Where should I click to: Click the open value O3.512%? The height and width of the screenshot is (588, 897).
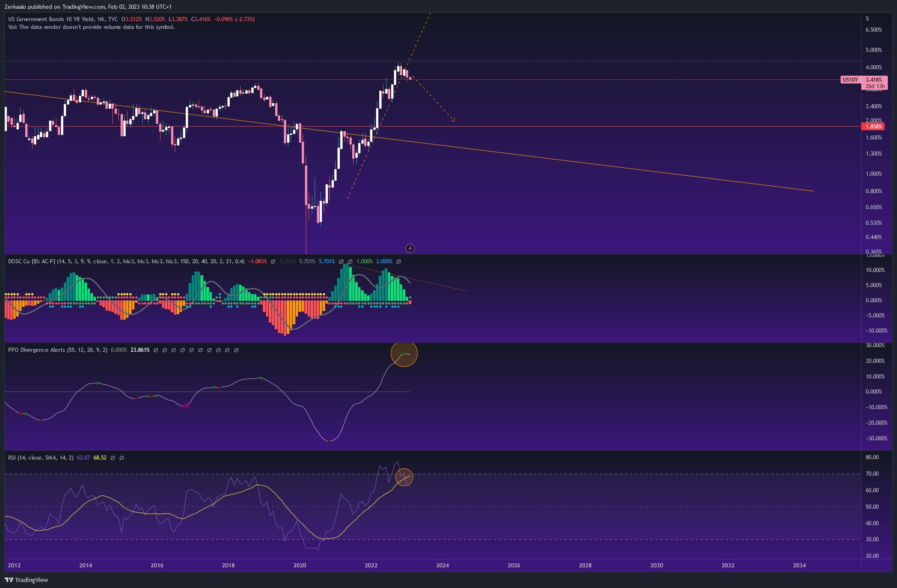pos(132,19)
